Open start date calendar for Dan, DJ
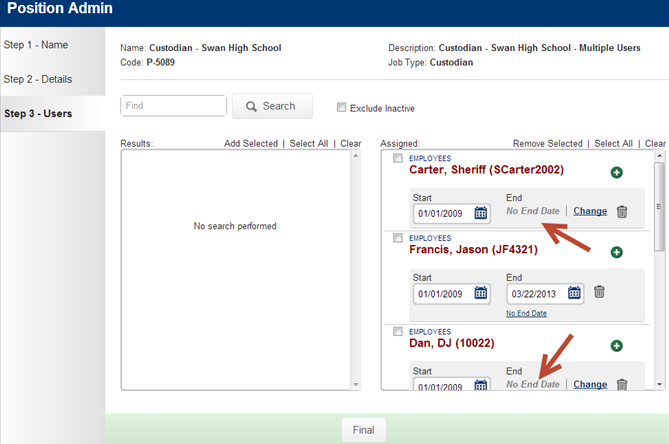Image resolution: width=669 pixels, height=444 pixels. tap(481, 385)
